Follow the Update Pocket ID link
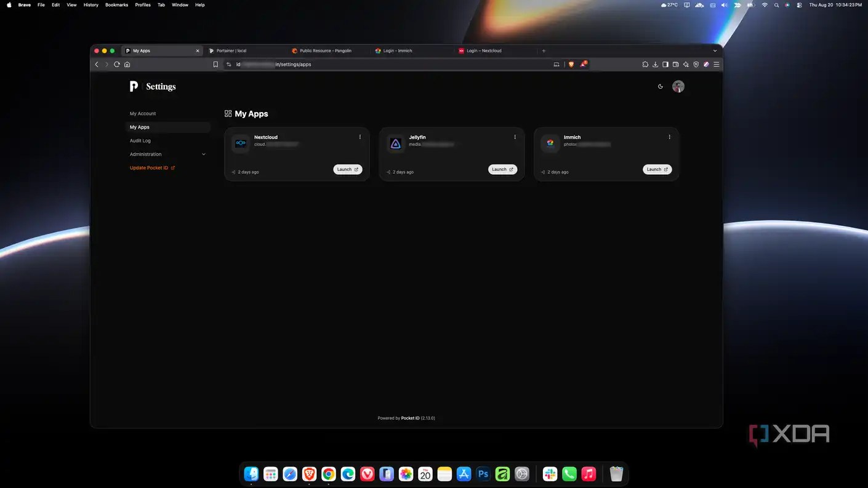The image size is (868, 488). pyautogui.click(x=152, y=168)
